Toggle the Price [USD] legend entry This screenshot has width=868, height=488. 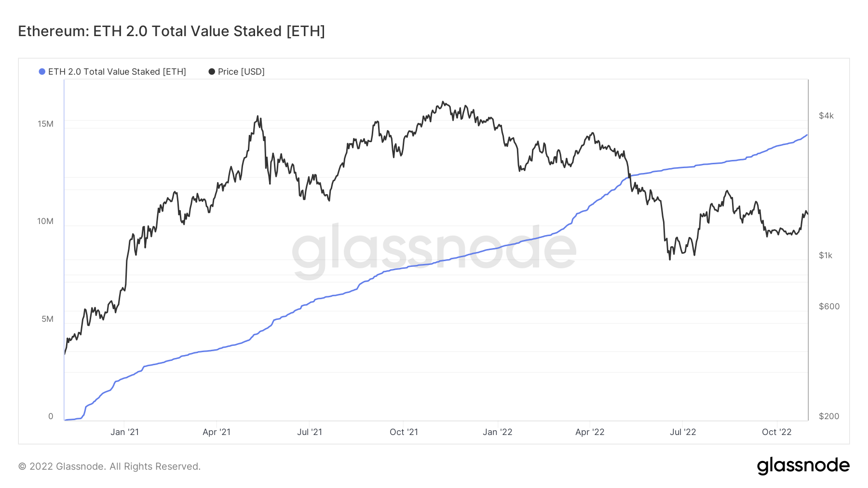(x=237, y=72)
